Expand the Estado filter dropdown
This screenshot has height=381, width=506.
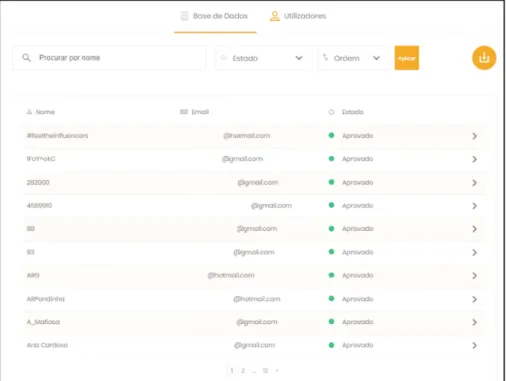[x=263, y=58]
